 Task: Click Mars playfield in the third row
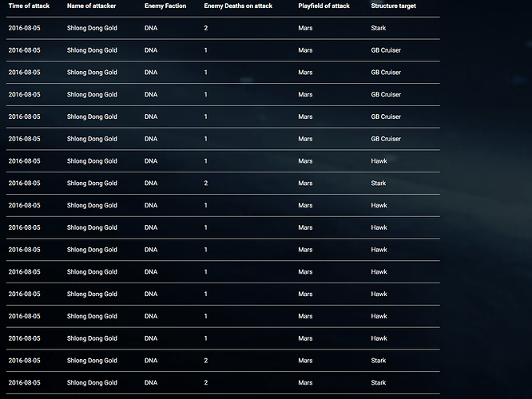pos(305,73)
